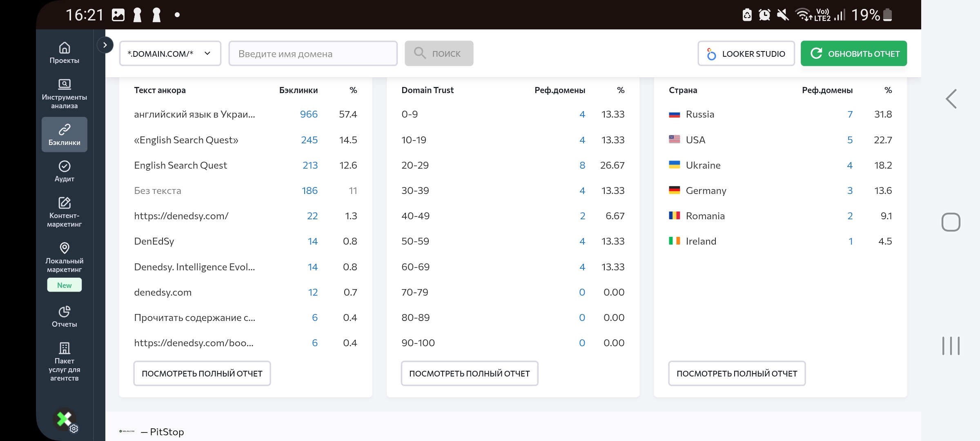This screenshot has height=441, width=980.
Task: View full country report button
Action: point(737,373)
